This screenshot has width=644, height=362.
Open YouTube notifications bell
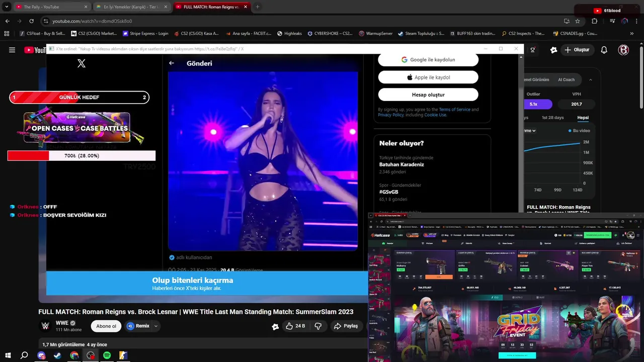604,50
